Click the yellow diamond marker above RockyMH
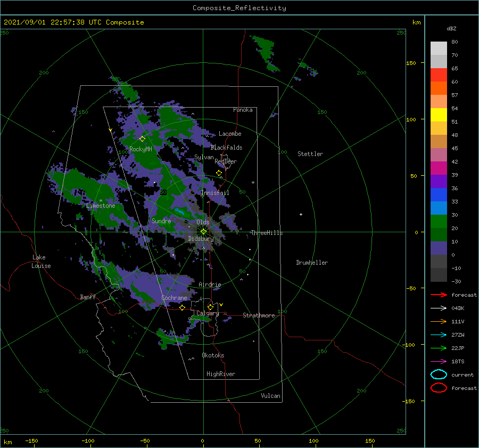The height and width of the screenshot is (448, 479). (x=142, y=139)
